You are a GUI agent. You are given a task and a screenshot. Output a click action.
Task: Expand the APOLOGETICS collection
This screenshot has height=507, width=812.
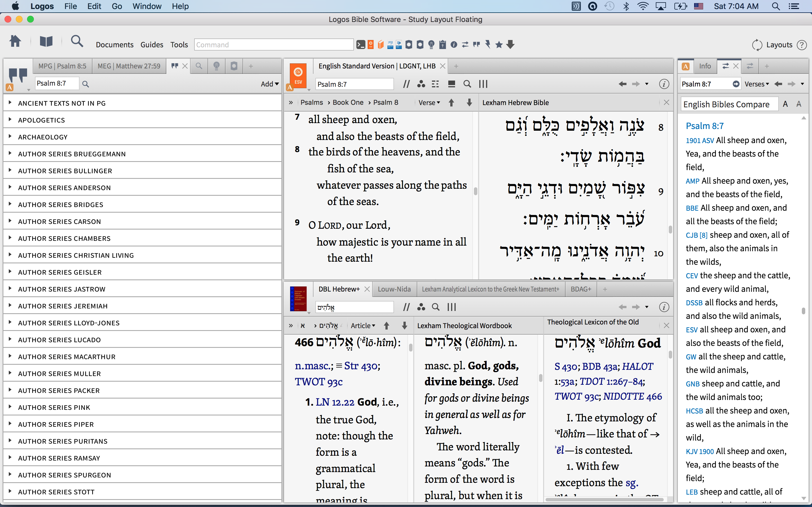(10, 120)
